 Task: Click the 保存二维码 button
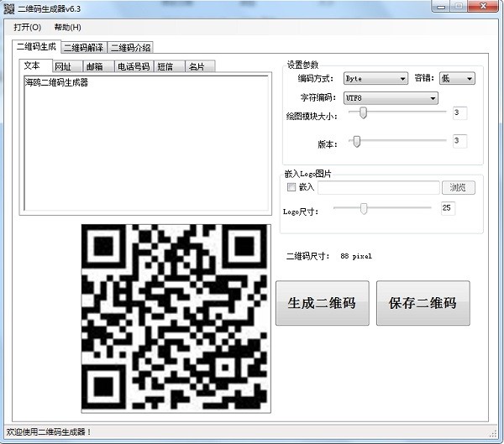point(423,303)
